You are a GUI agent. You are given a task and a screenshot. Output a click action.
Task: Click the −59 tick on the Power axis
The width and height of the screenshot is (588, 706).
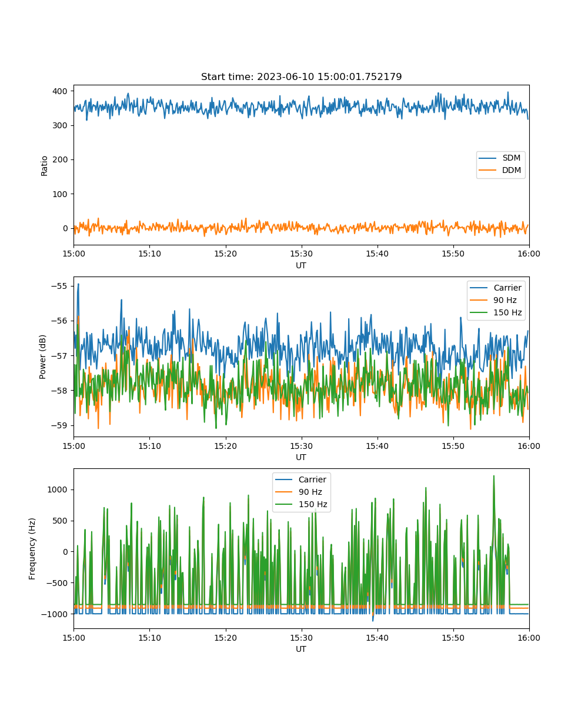click(59, 425)
